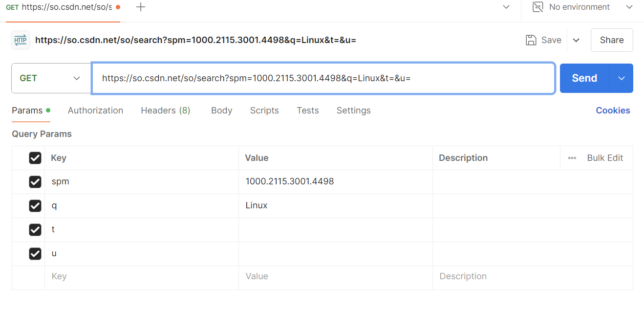The height and width of the screenshot is (311, 644).
Task: Click the Save button label
Action: click(x=551, y=40)
